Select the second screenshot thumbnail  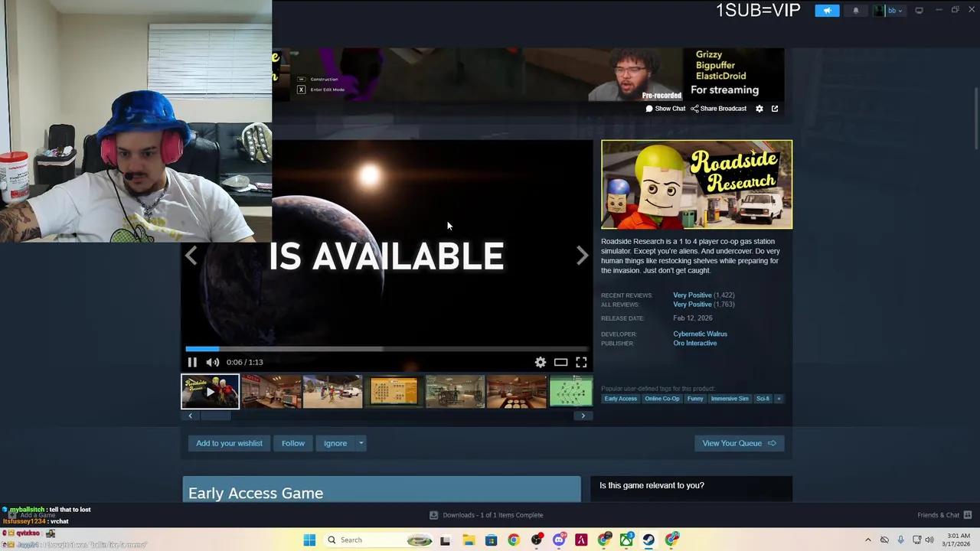click(333, 391)
